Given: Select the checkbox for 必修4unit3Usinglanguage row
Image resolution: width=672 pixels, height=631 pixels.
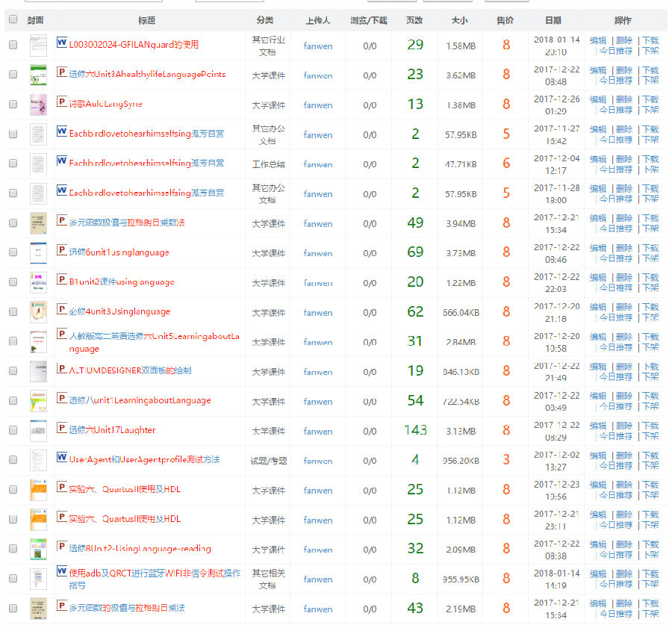Looking at the screenshot, I should click(x=13, y=312).
